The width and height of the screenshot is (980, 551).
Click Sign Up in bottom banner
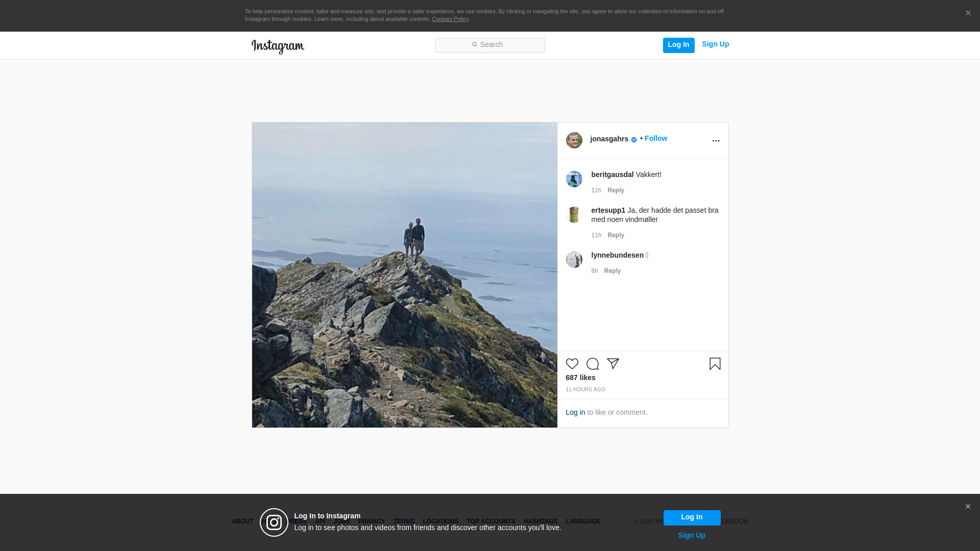point(692,535)
